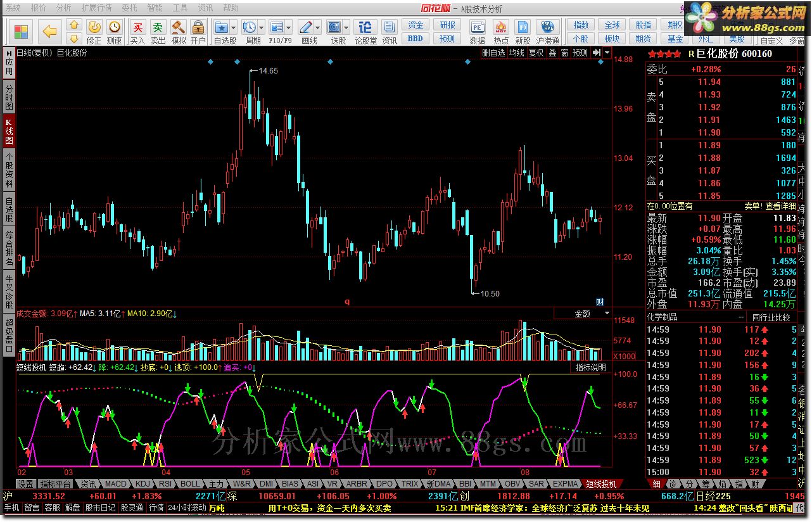Click the skip-to-end arrow above the chart
Image resolution: width=812 pixels, height=522 pixels.
pyautogui.click(x=597, y=53)
